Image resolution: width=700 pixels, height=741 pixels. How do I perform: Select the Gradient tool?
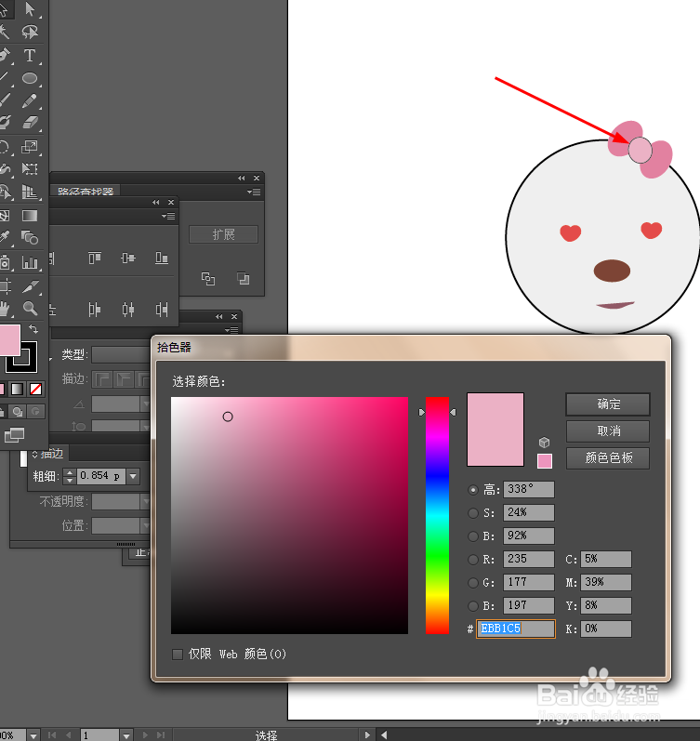pos(30,216)
